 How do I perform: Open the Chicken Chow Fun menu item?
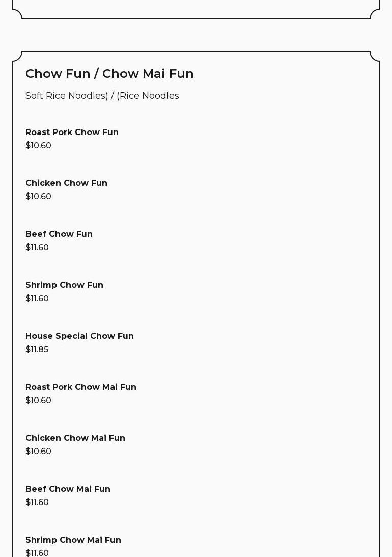(66, 183)
